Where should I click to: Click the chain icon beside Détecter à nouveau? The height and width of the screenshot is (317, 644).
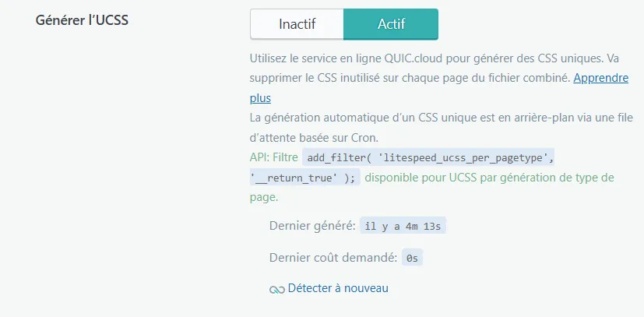[x=276, y=289]
